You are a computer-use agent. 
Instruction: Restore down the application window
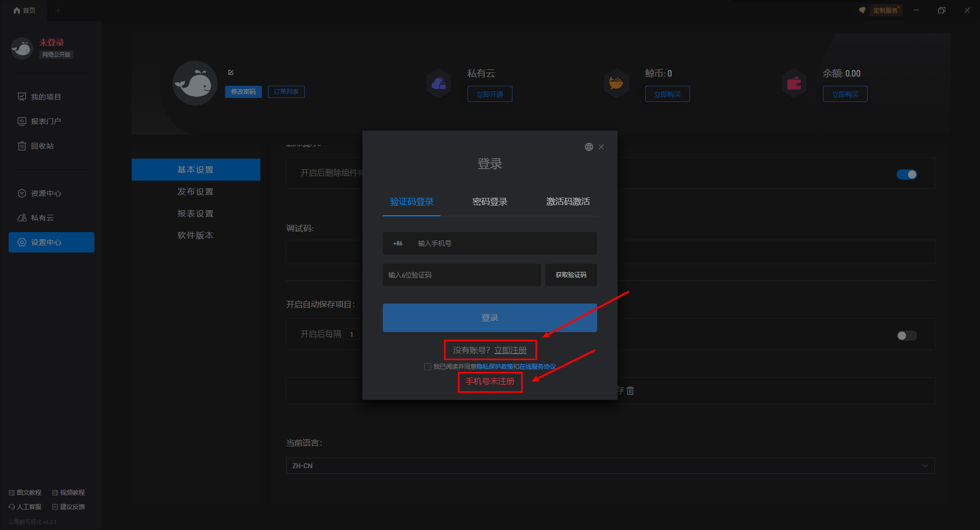942,10
